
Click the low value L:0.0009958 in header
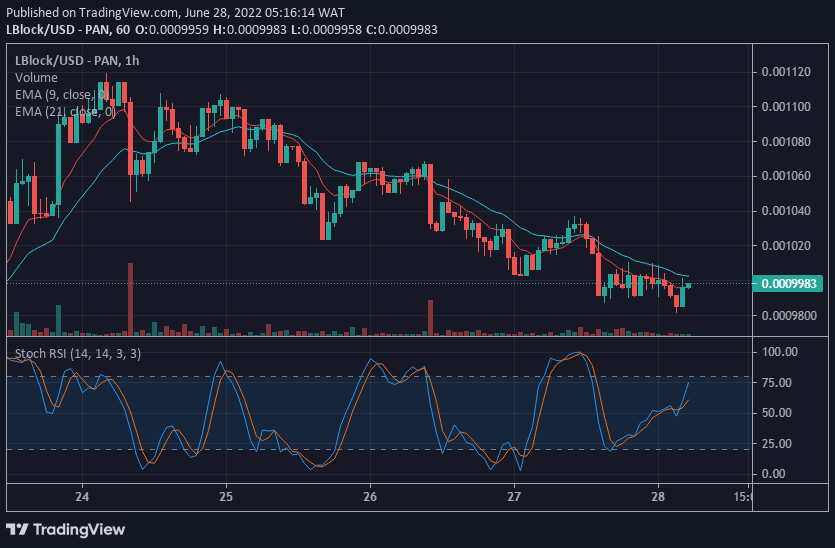pyautogui.click(x=326, y=29)
